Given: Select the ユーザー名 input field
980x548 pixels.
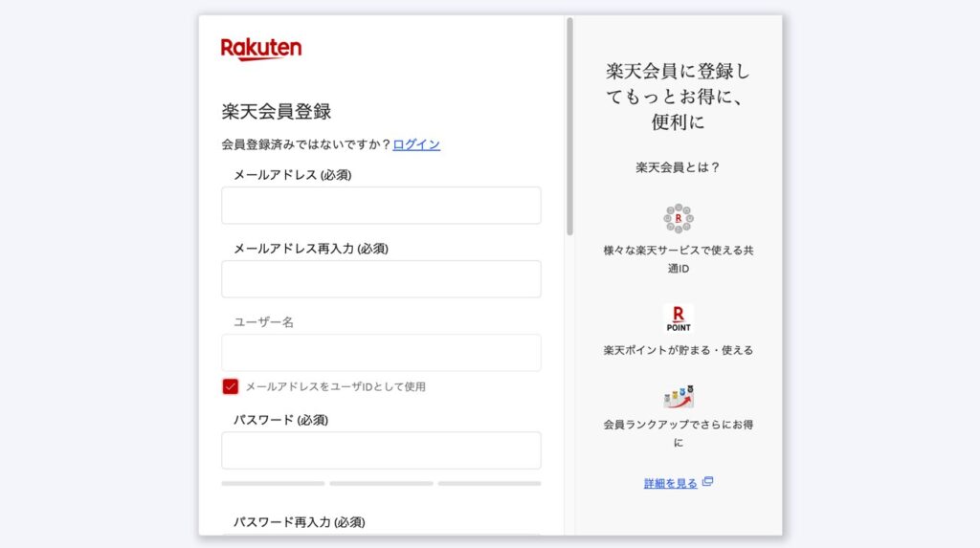Looking at the screenshot, I should [381, 353].
